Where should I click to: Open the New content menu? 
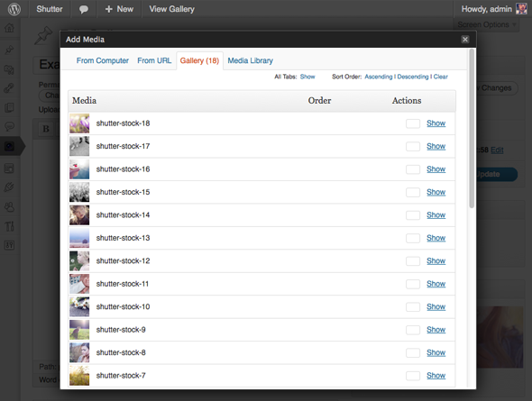pyautogui.click(x=119, y=9)
